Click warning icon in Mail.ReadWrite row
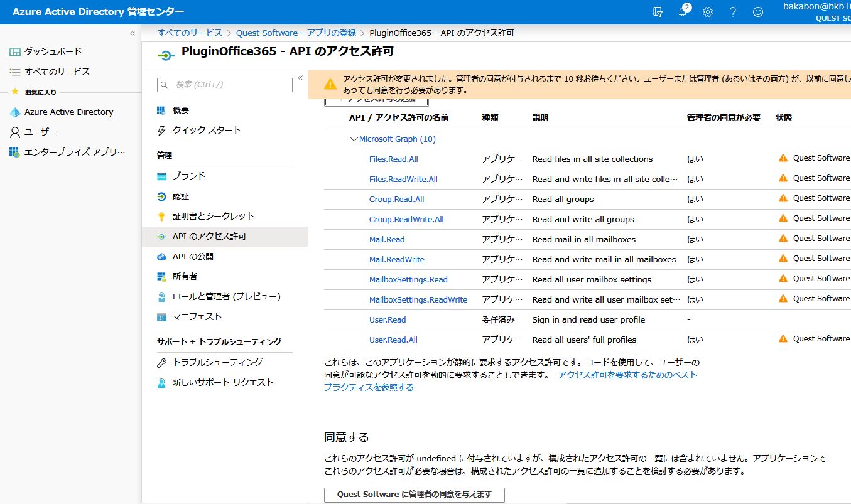This screenshot has height=504, width=851. [783, 259]
